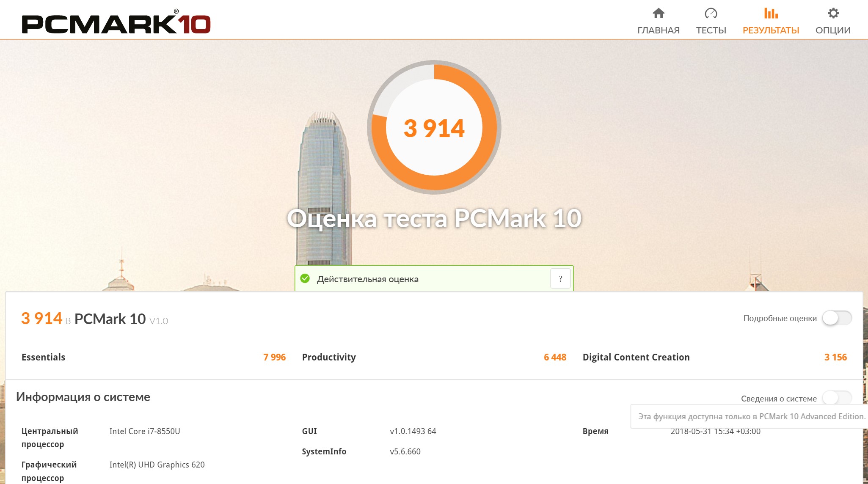Click the Digital Content Creation score 3 156

[835, 357]
